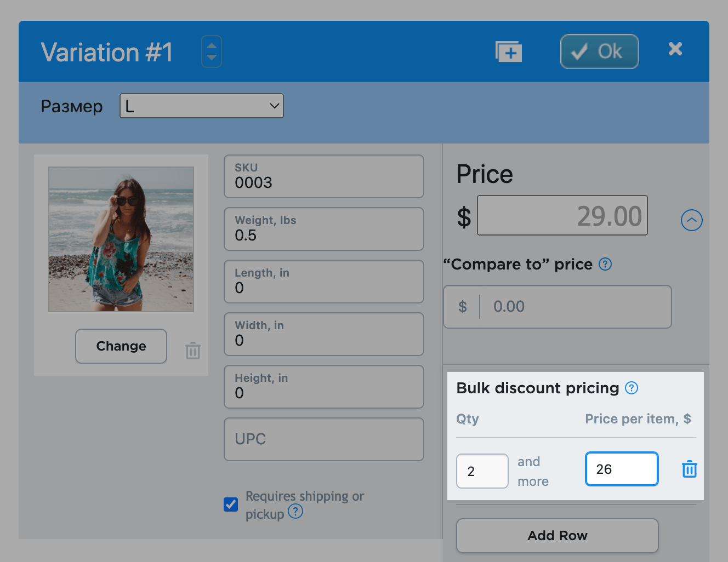The image size is (728, 562).
Task: Delete the variation image via trash icon
Action: coord(192,351)
